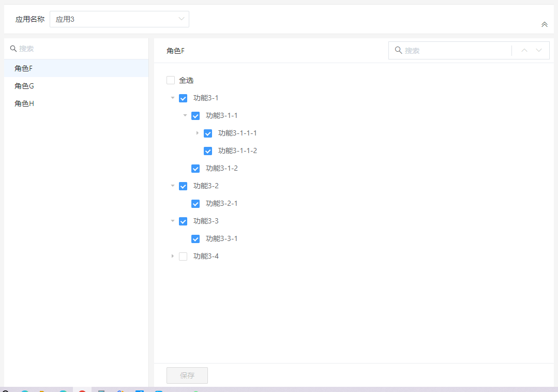Image resolution: width=558 pixels, height=392 pixels.
Task: Select 角色H in the role list
Action: coord(24,103)
